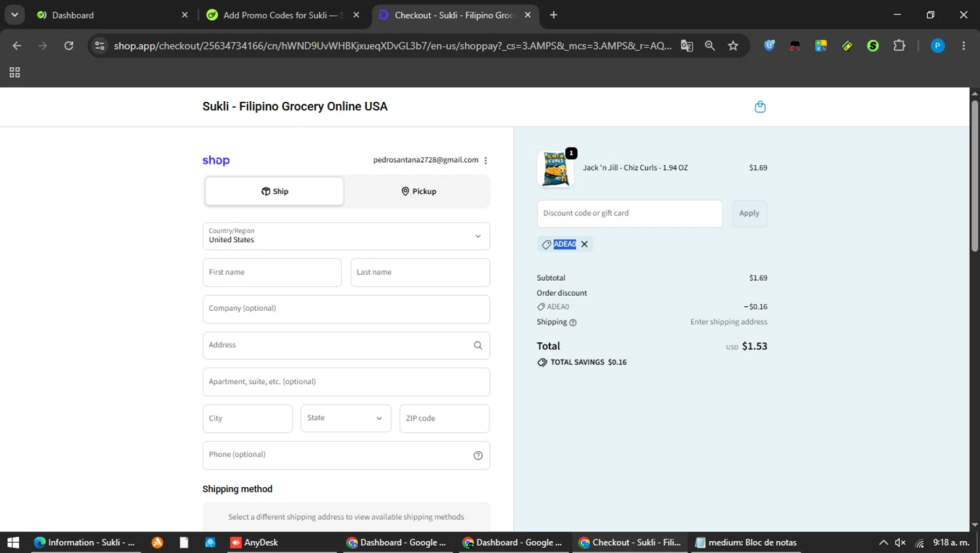980x553 pixels.
Task: Click the page vertical scrollbar
Action: pos(975,176)
